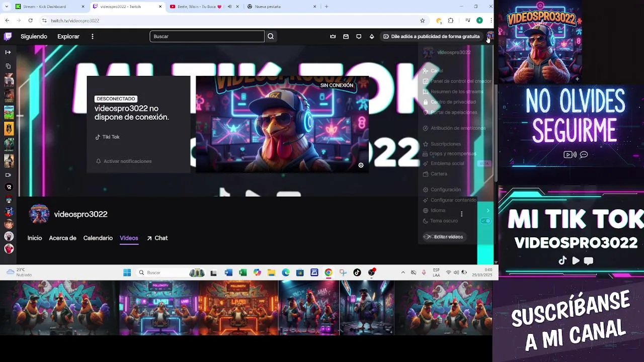Click the search magnifier button
644x362 pixels.
tap(271, 36)
